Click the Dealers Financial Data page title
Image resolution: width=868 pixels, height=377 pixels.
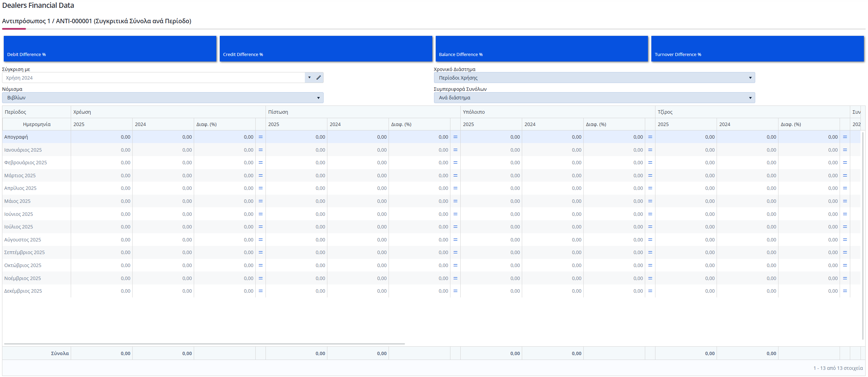tap(38, 5)
